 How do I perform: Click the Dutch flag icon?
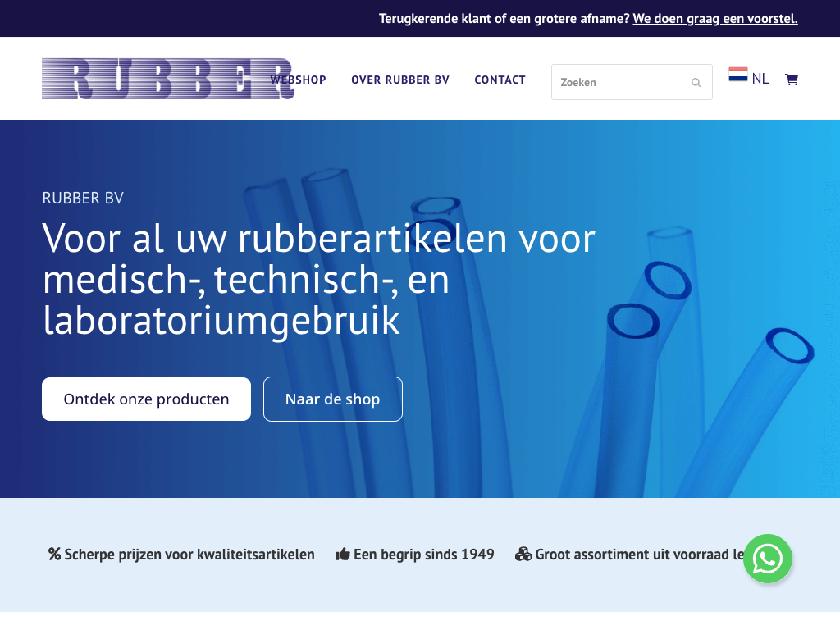click(737, 75)
